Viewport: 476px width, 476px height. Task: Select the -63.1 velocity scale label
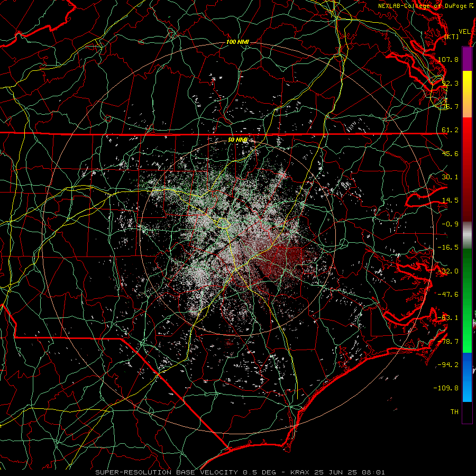pyautogui.click(x=448, y=318)
